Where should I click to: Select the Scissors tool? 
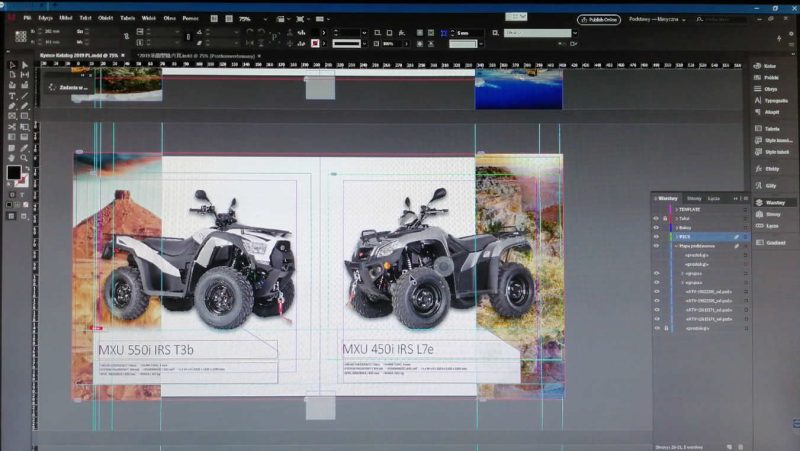click(x=12, y=127)
